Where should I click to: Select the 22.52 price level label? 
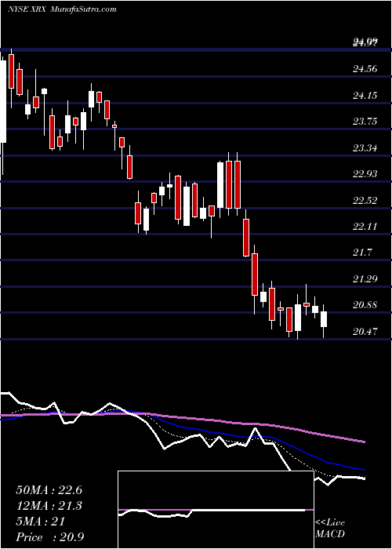click(365, 201)
